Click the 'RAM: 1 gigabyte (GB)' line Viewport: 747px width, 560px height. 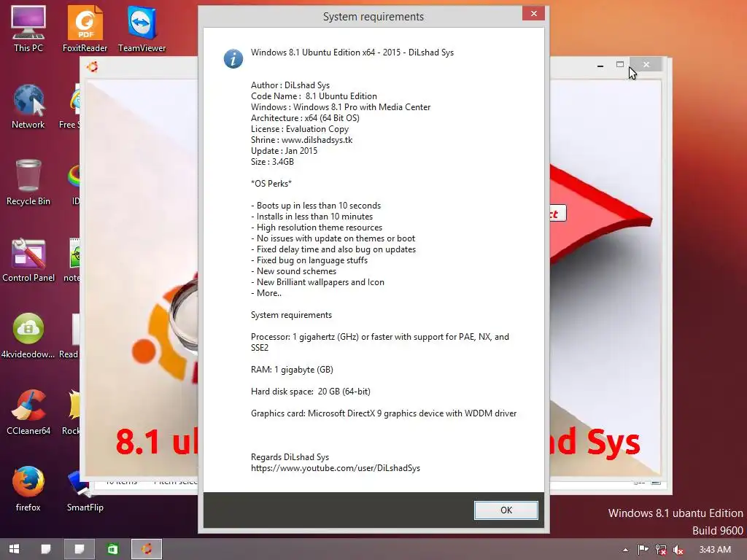[292, 370]
